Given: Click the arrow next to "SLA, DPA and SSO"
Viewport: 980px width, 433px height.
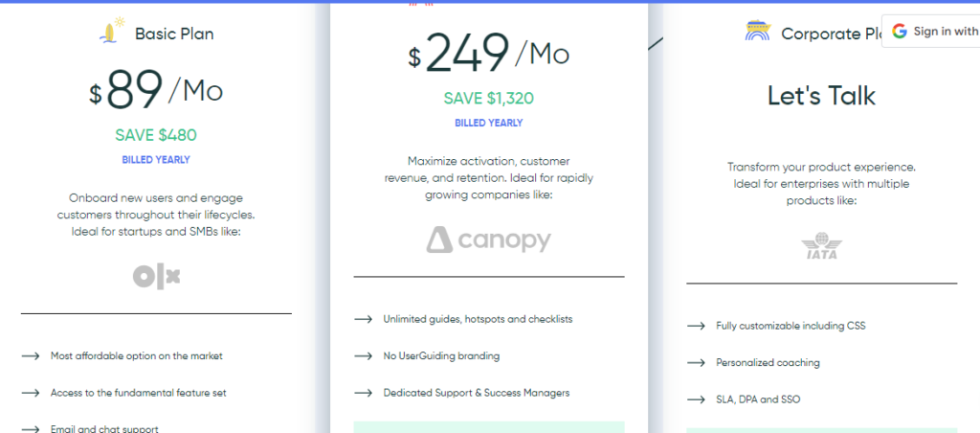Looking at the screenshot, I should pyautogui.click(x=696, y=399).
